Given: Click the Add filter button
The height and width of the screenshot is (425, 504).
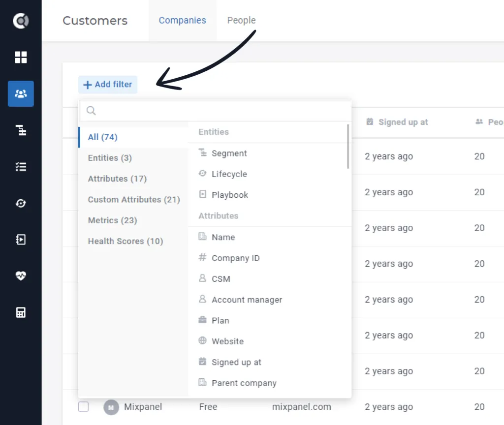Looking at the screenshot, I should click(108, 85).
